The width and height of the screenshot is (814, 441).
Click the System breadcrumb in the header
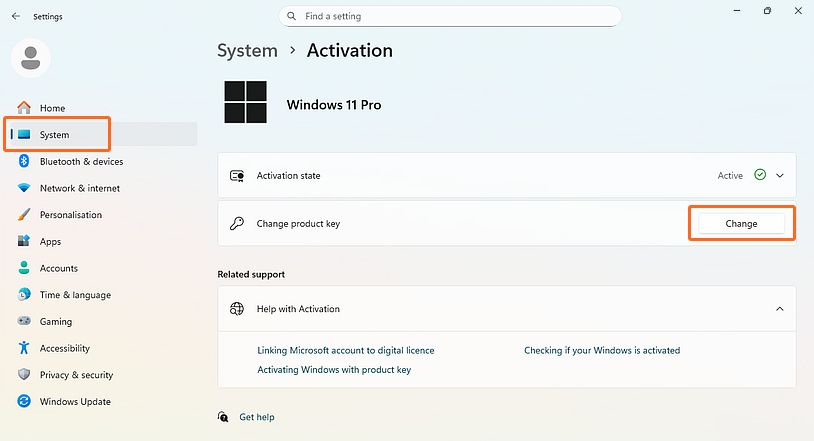[247, 50]
